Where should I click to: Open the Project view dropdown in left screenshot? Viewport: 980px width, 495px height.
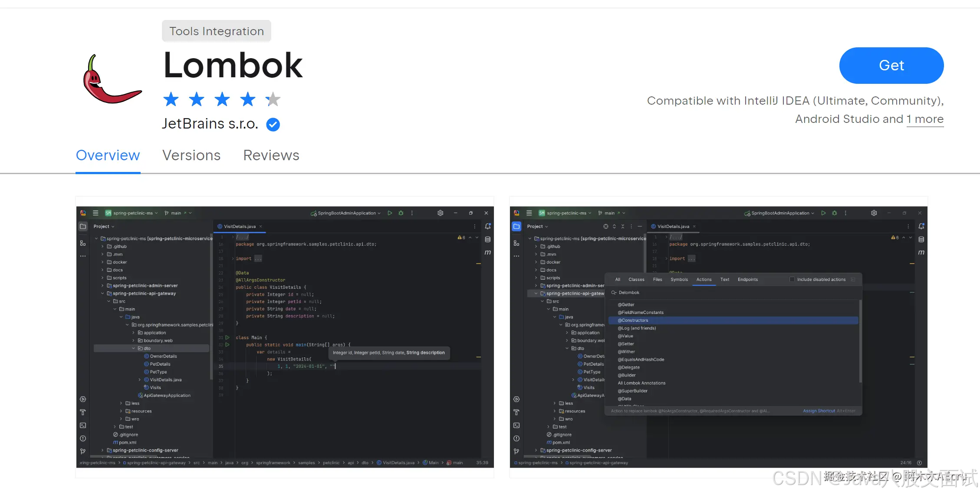(104, 227)
